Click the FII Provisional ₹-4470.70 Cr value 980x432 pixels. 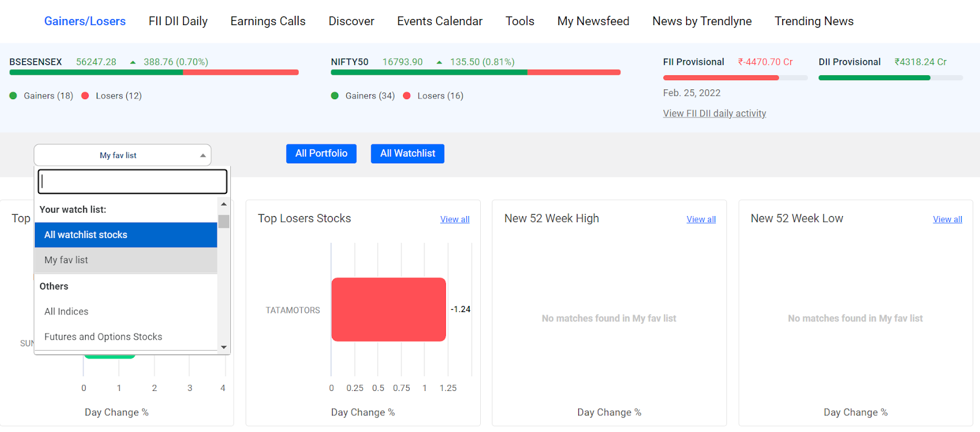coord(765,62)
